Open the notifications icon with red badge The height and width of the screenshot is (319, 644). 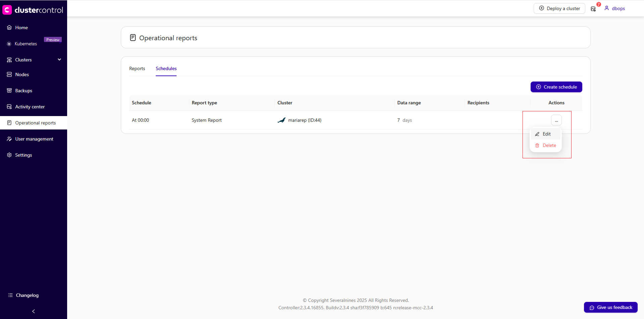(x=593, y=9)
